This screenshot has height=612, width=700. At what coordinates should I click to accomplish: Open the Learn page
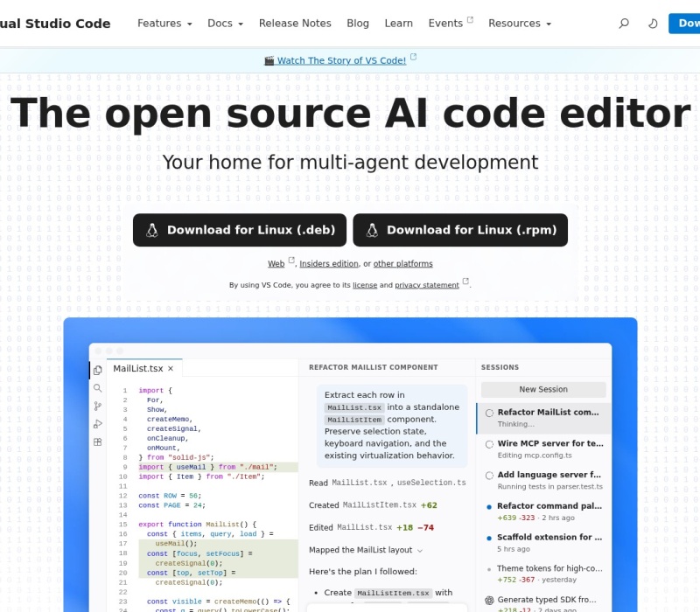[x=399, y=24]
